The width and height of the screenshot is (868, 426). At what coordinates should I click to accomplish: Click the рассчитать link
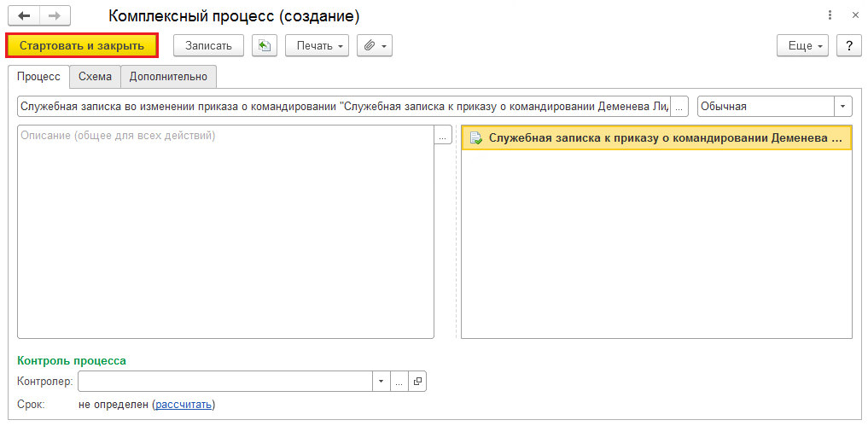tap(184, 405)
